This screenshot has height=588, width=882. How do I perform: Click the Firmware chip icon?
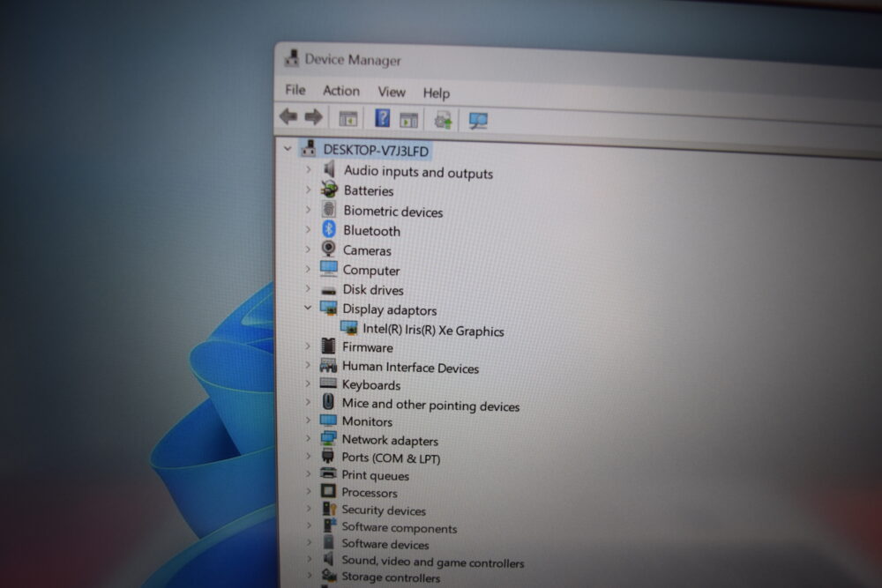click(x=328, y=346)
